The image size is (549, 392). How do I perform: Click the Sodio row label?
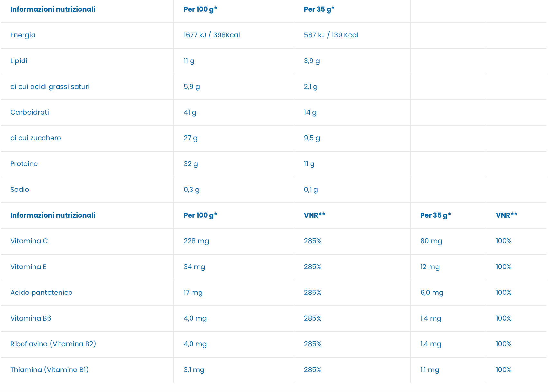tap(20, 190)
